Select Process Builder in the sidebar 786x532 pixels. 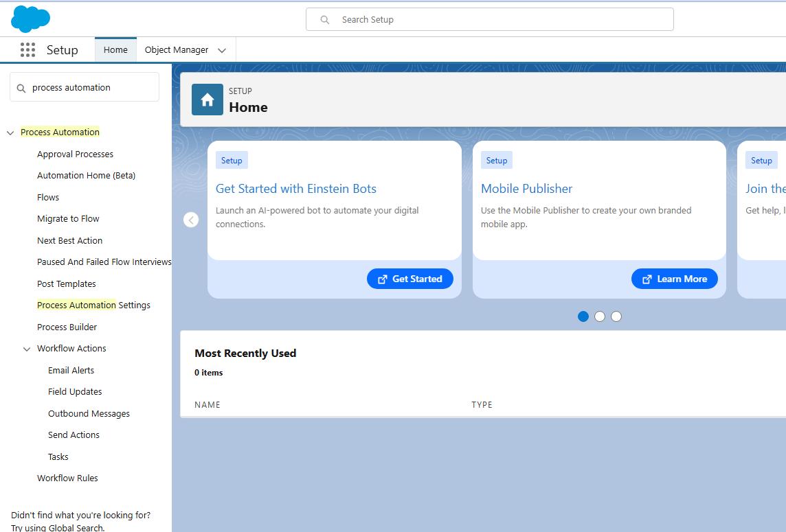pyautogui.click(x=67, y=327)
